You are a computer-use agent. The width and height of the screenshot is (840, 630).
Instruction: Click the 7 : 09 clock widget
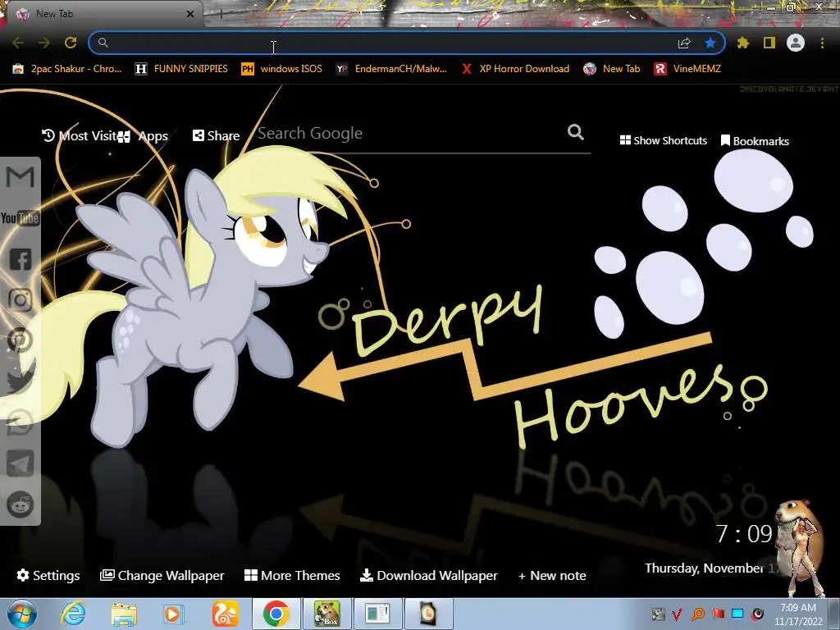pyautogui.click(x=744, y=533)
